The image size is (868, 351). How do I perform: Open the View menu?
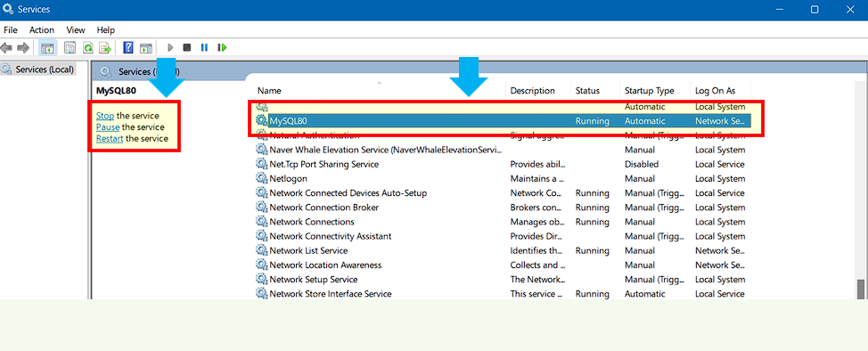(76, 30)
